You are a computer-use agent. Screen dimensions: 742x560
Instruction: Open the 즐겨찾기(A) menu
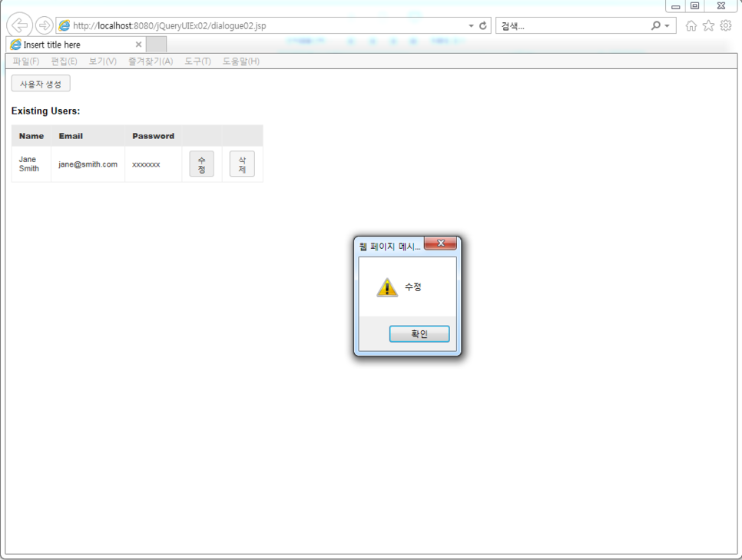point(151,61)
